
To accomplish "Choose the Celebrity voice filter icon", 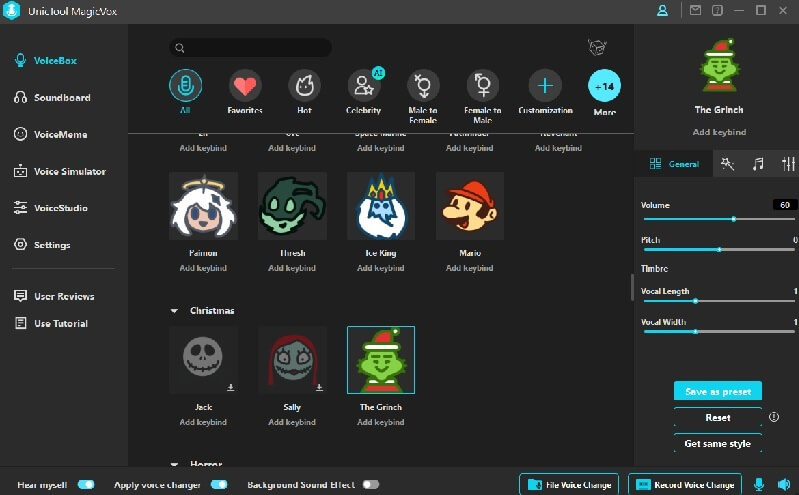I will pyautogui.click(x=364, y=87).
